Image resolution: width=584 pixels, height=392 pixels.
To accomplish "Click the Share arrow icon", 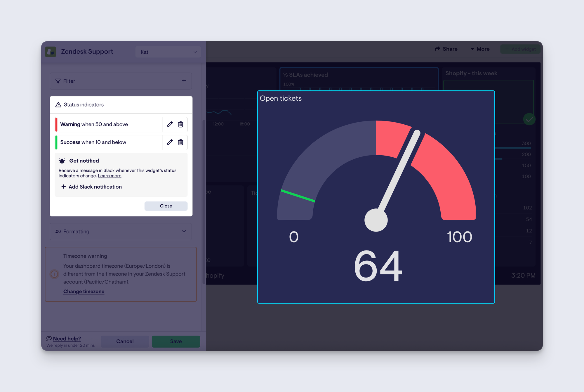I will (x=437, y=49).
